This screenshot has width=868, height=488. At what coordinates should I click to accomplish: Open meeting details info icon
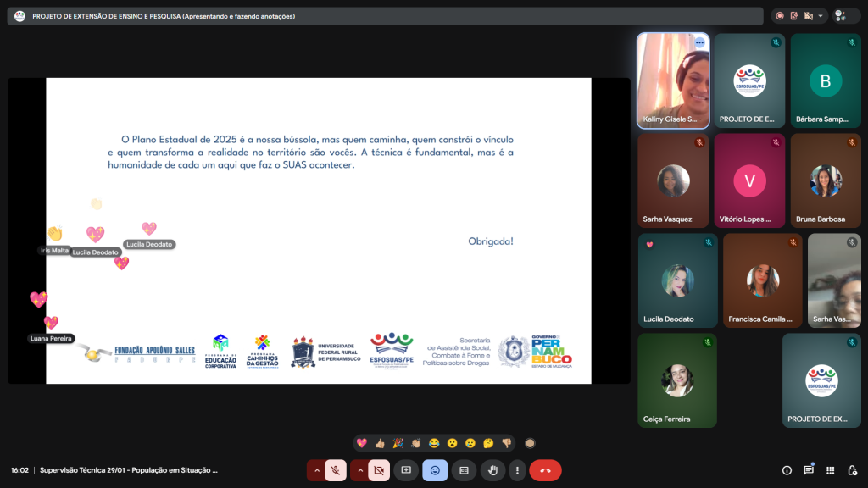click(x=787, y=470)
